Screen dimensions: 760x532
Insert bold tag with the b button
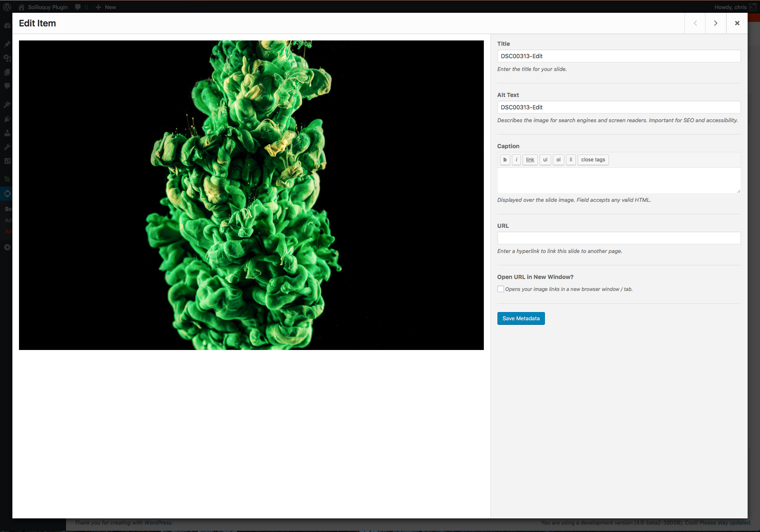coord(505,160)
